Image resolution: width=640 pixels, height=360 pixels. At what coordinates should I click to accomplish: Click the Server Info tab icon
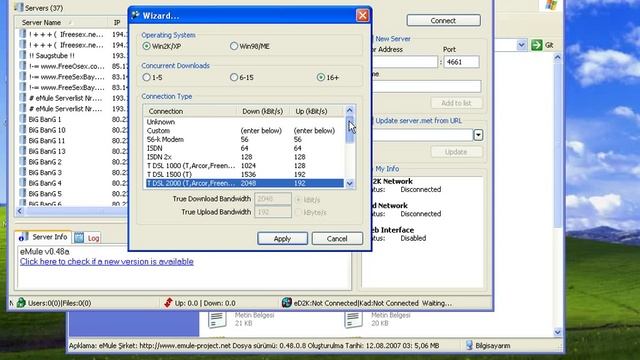tap(23, 237)
